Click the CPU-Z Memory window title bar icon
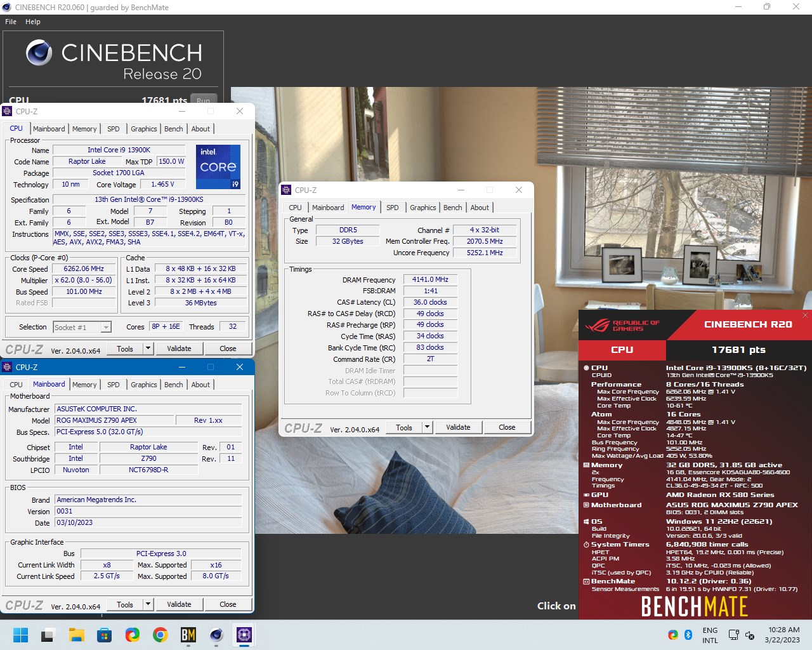This screenshot has width=812, height=650. 287,190
